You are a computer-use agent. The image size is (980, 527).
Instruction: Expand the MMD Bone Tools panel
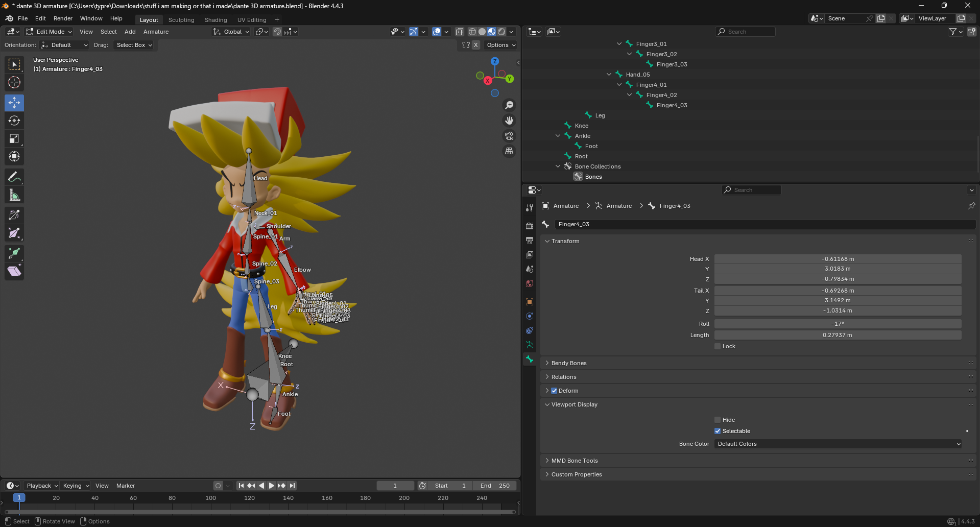[575, 461]
